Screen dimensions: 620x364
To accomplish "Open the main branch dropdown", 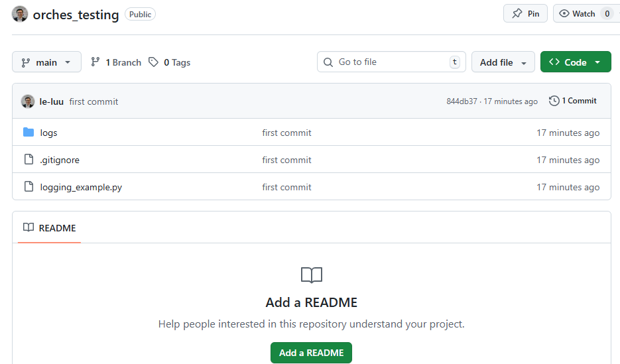I will pyautogui.click(x=46, y=62).
